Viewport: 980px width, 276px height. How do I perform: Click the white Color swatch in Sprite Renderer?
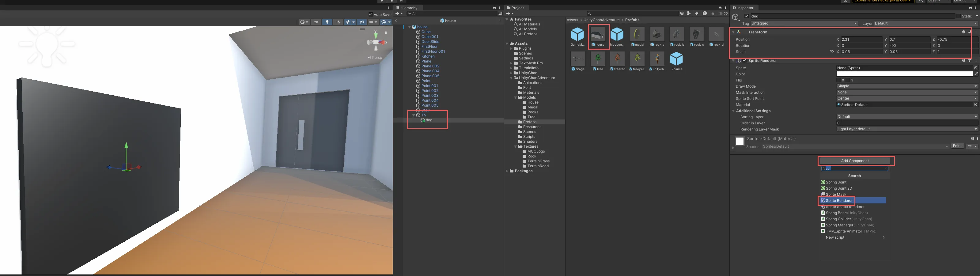click(904, 74)
